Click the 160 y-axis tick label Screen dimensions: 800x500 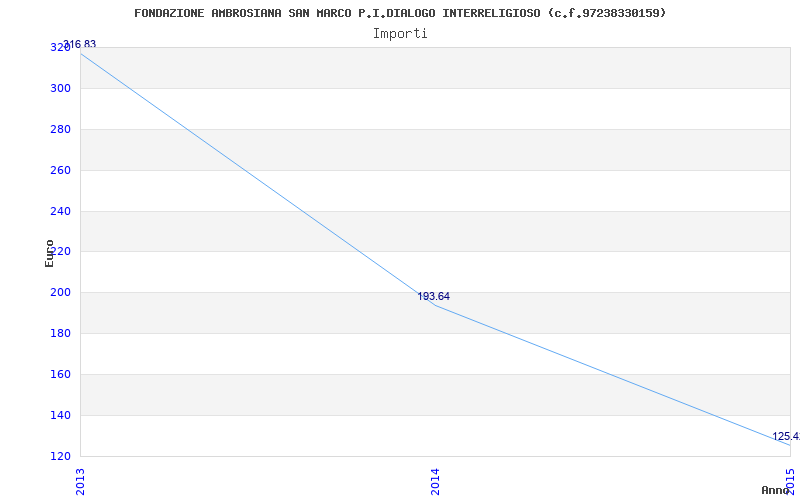pos(60,374)
